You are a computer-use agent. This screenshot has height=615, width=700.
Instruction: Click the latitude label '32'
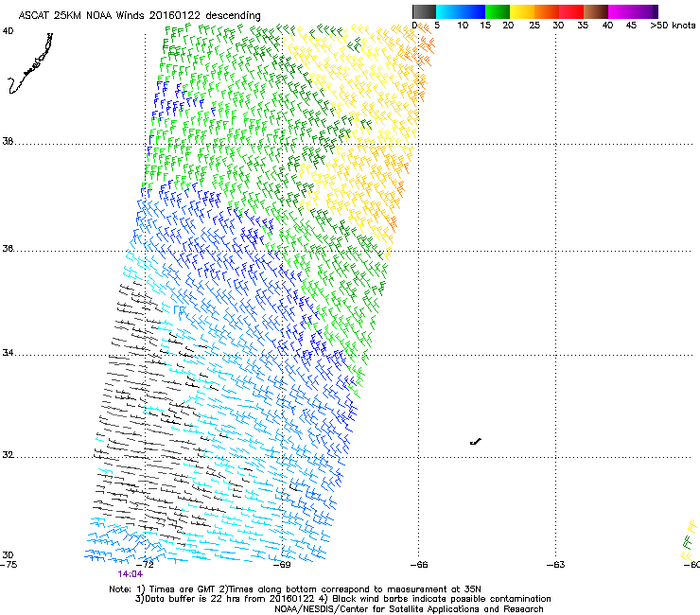(x=8, y=455)
